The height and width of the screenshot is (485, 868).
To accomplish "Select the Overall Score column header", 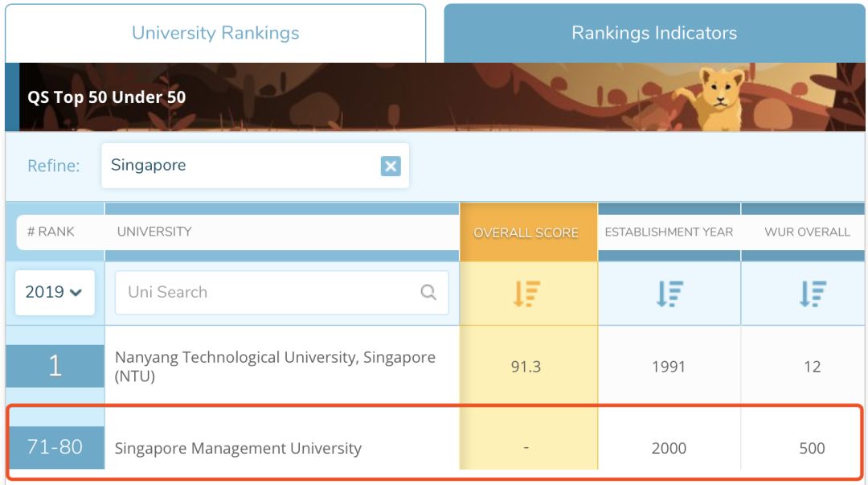I will tap(526, 232).
